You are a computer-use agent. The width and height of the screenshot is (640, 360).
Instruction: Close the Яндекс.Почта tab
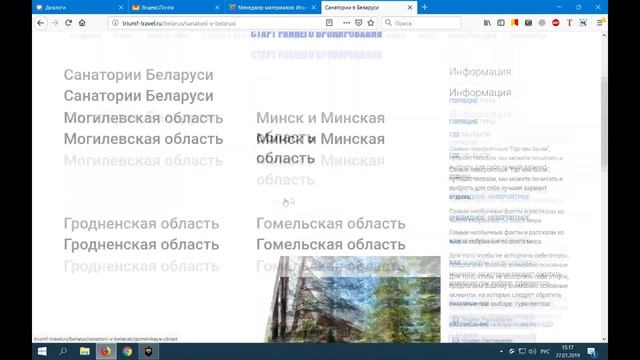(x=217, y=7)
